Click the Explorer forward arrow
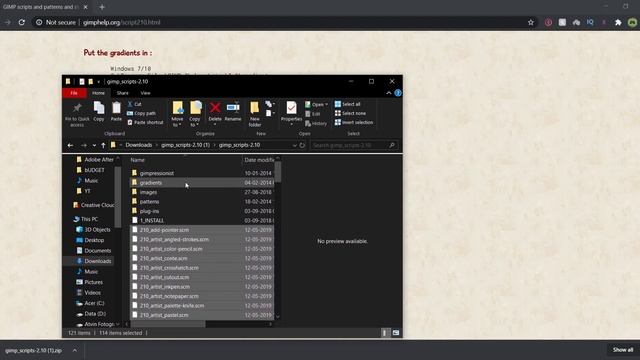 (x=84, y=145)
